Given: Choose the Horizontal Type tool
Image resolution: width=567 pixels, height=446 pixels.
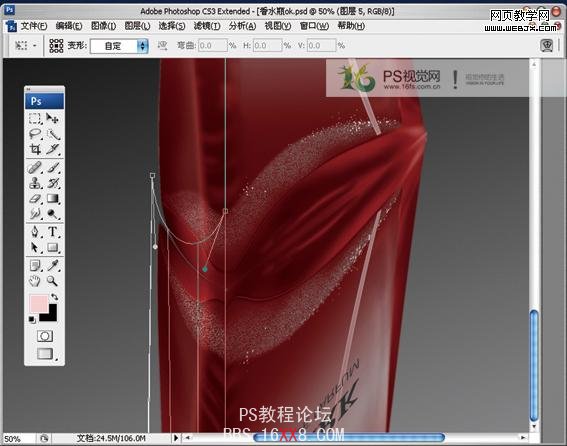Looking at the screenshot, I should (53, 232).
